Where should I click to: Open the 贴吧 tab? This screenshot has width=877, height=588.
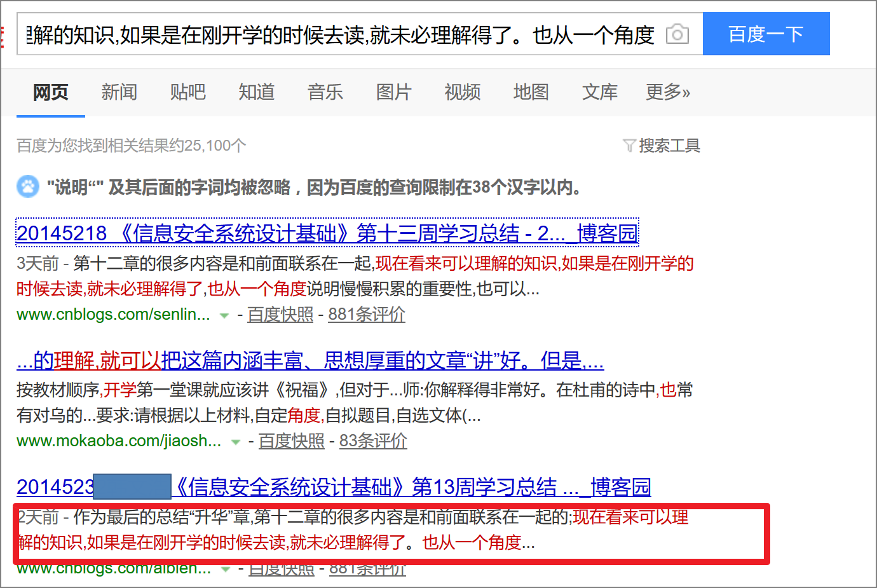pos(188,92)
